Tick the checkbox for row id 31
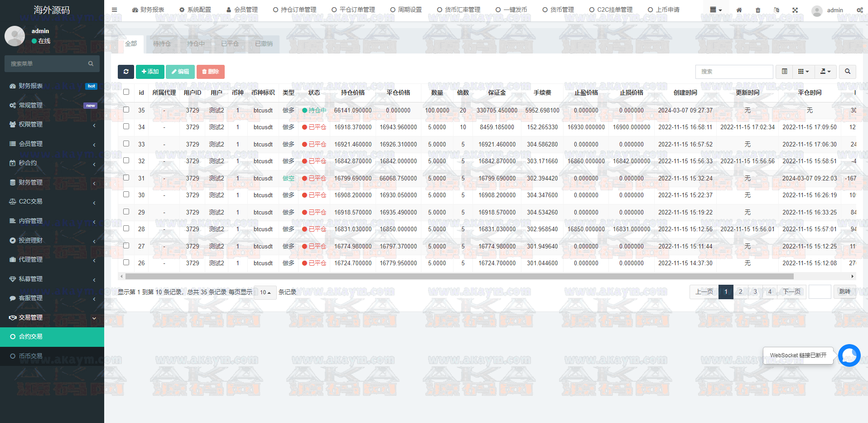 126,178
